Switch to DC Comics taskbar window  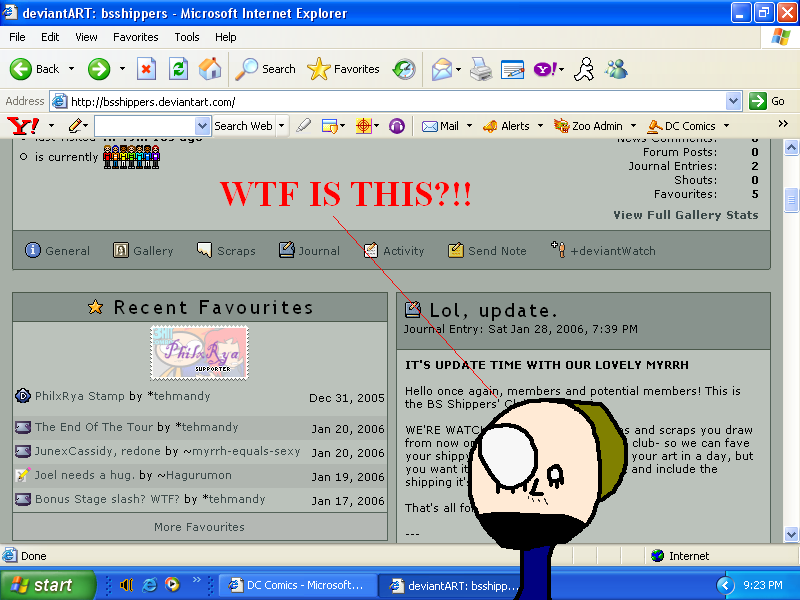tap(297, 585)
